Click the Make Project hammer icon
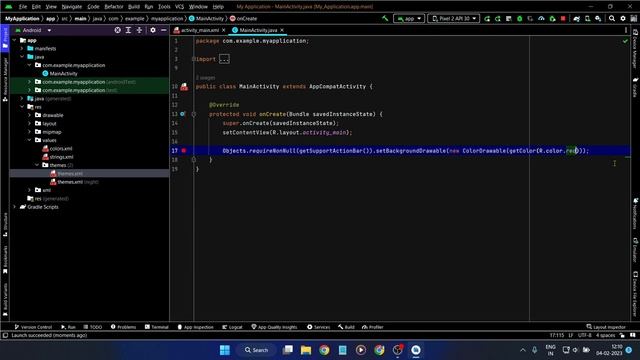 click(x=385, y=18)
